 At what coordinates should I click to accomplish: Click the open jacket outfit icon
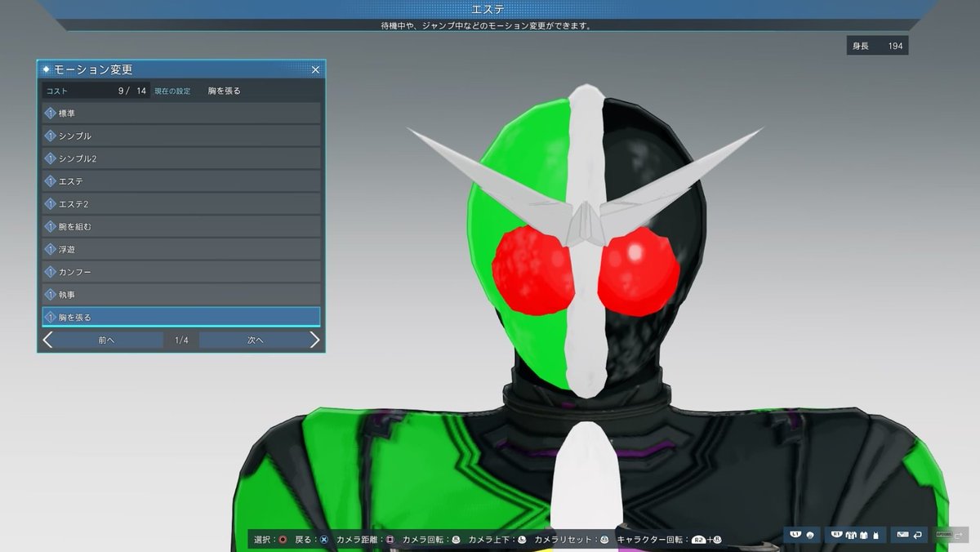(851, 536)
